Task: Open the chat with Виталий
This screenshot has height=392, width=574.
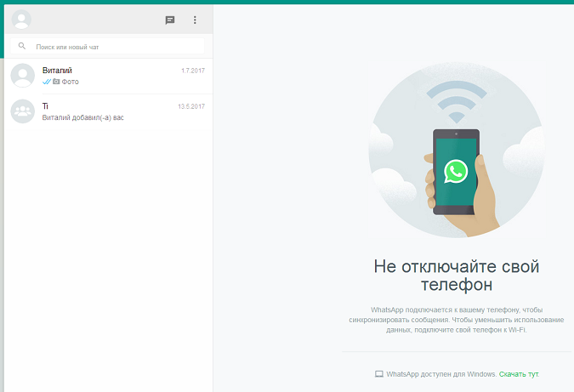Action: (108, 76)
